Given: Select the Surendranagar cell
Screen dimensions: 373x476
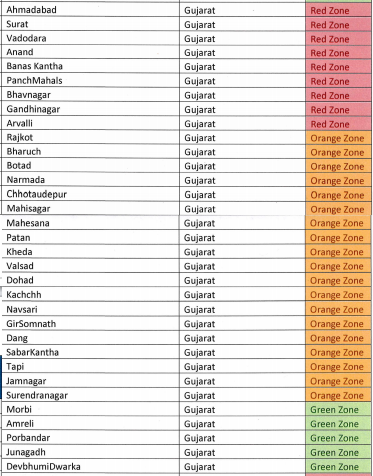Looking at the screenshot, I should (90, 395).
